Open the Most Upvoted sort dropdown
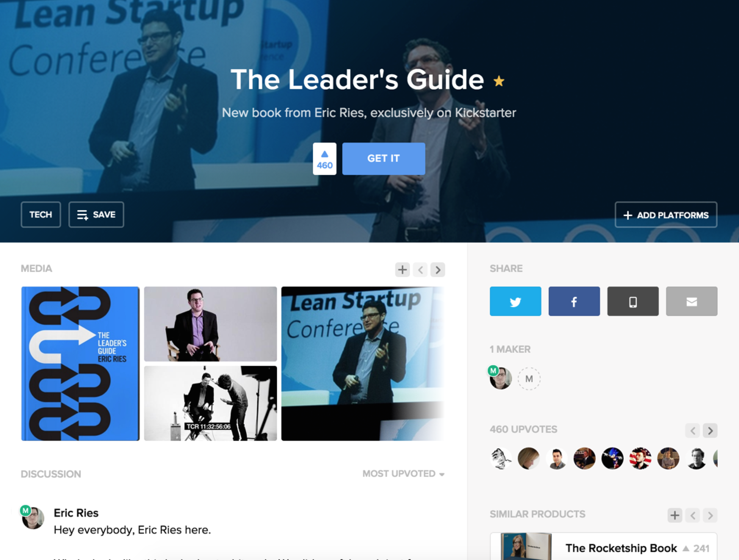Viewport: 739px width, 560px height. [x=403, y=474]
